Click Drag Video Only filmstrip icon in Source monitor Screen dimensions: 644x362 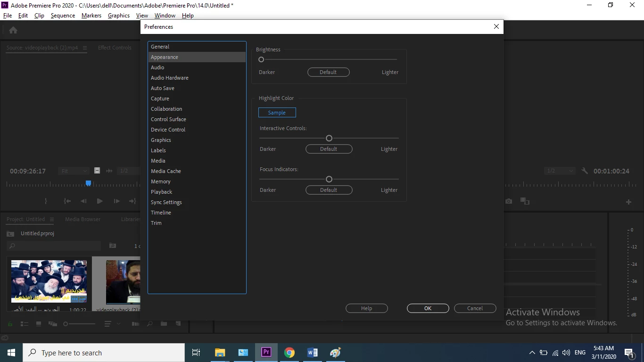coord(97,171)
